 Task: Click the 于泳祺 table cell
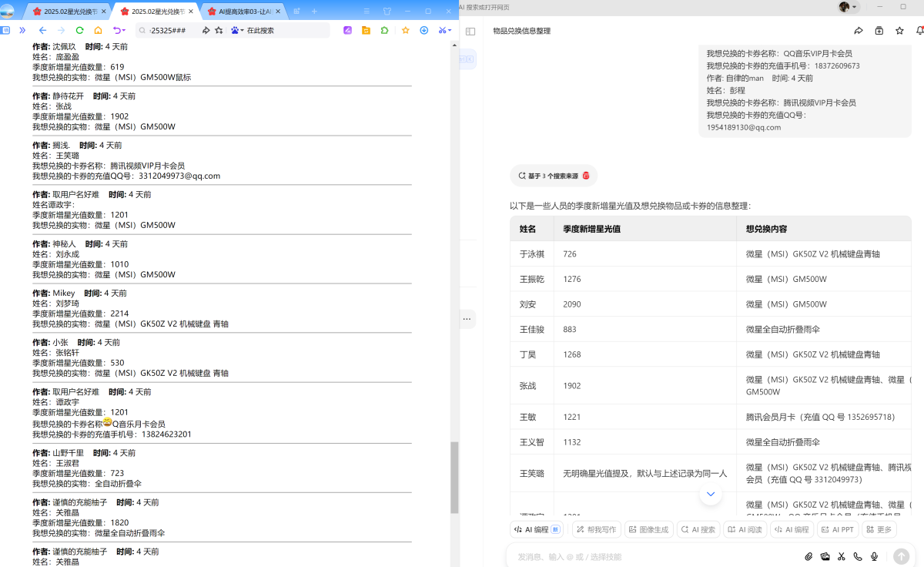(x=532, y=253)
